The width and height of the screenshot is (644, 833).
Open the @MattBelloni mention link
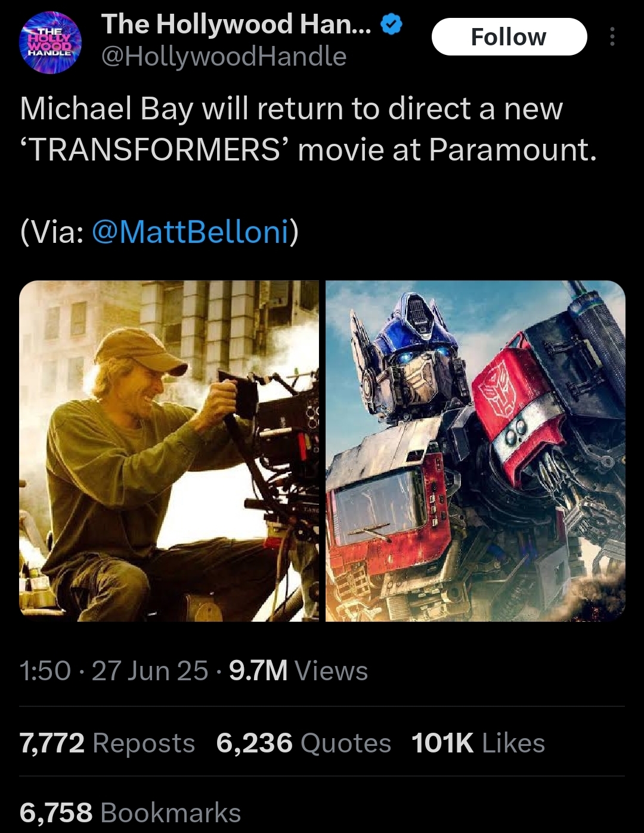click(190, 232)
